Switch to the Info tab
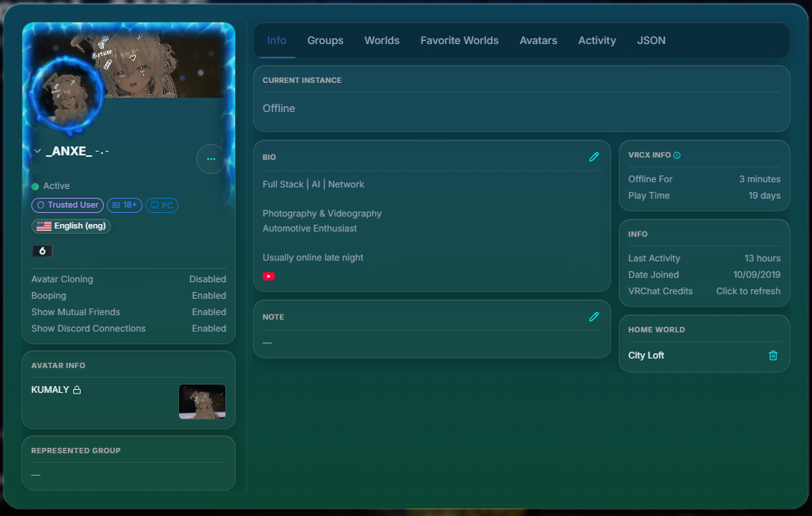The image size is (812, 516). tap(277, 40)
